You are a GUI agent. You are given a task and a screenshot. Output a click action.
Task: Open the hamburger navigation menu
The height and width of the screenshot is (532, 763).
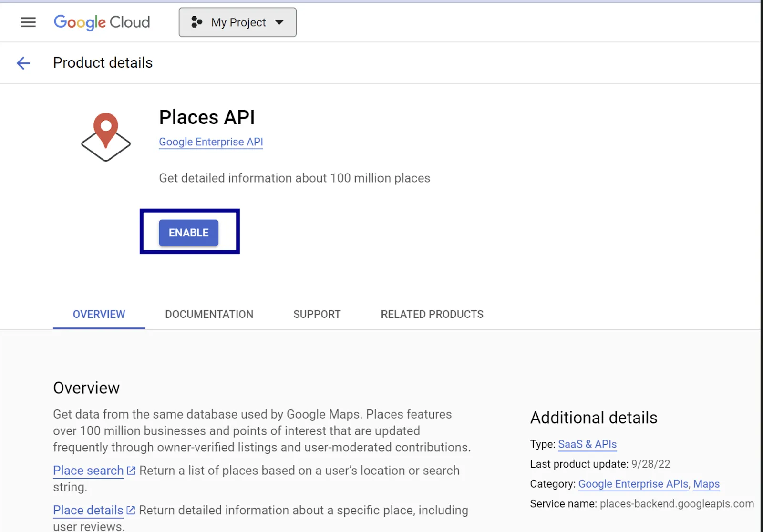pos(28,22)
